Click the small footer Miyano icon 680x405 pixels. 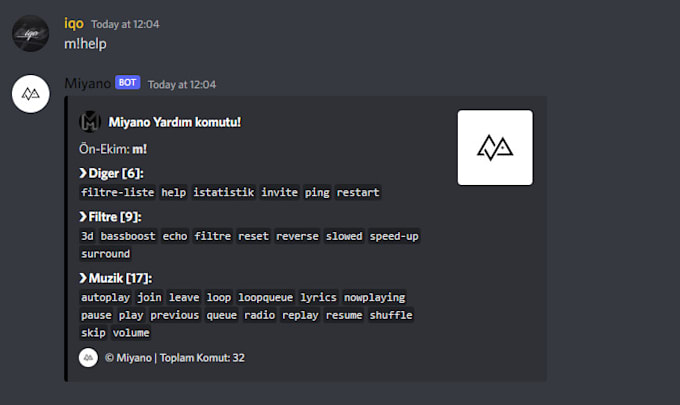(88, 357)
